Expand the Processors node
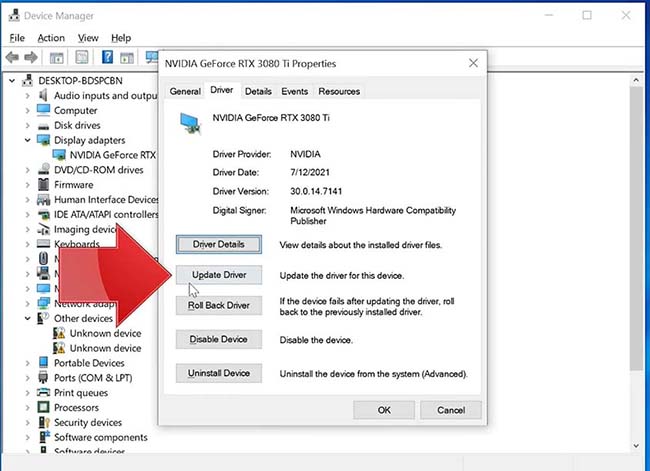Image resolution: width=650 pixels, height=471 pixels. 27,408
